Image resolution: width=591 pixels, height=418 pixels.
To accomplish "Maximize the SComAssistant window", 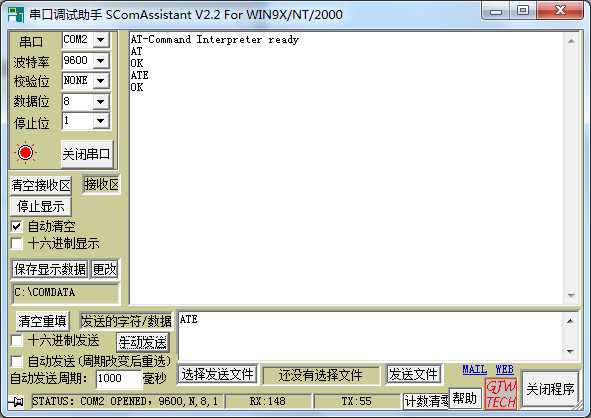I will coord(523,11).
